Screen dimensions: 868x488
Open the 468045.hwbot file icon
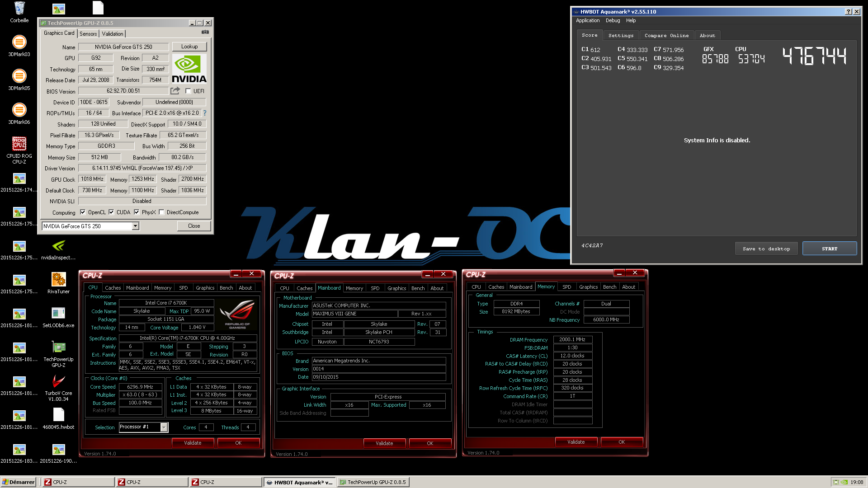[59, 418]
